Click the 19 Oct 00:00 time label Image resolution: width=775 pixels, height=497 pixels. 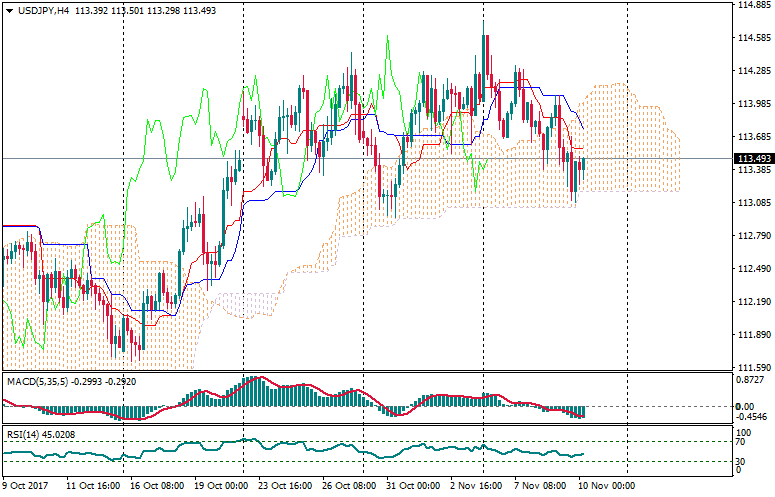(222, 485)
